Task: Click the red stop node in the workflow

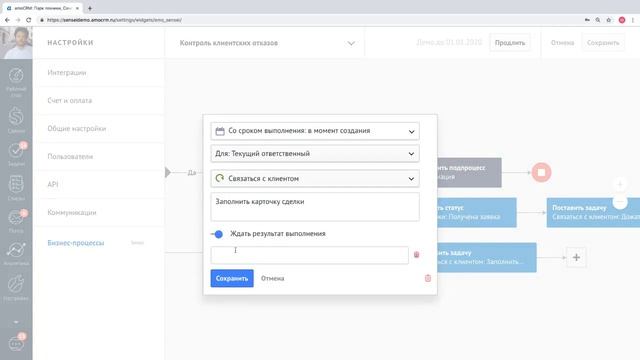Action: (541, 173)
